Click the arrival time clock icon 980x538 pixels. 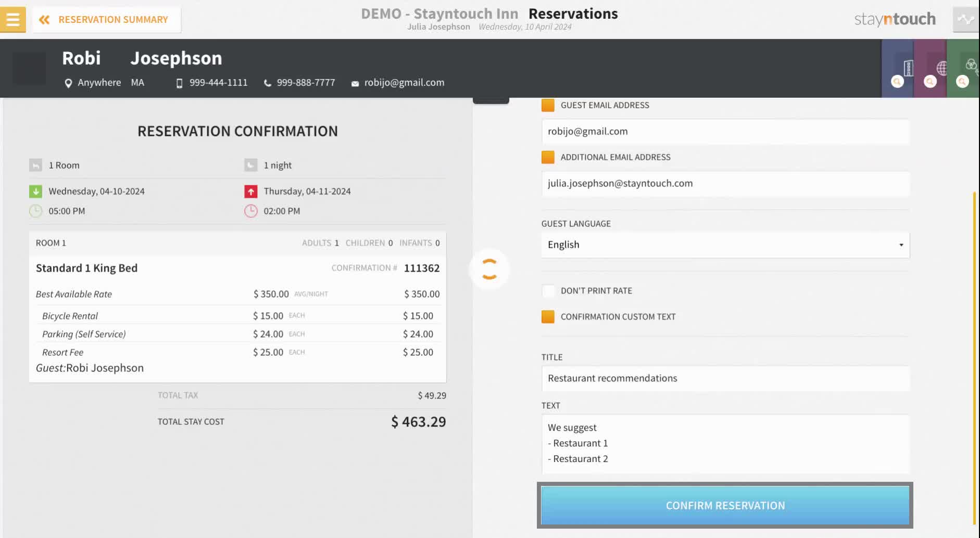coord(35,211)
